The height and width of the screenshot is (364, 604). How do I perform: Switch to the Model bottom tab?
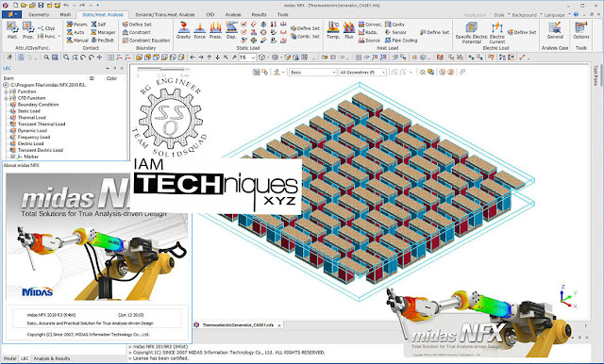[x=10, y=358]
